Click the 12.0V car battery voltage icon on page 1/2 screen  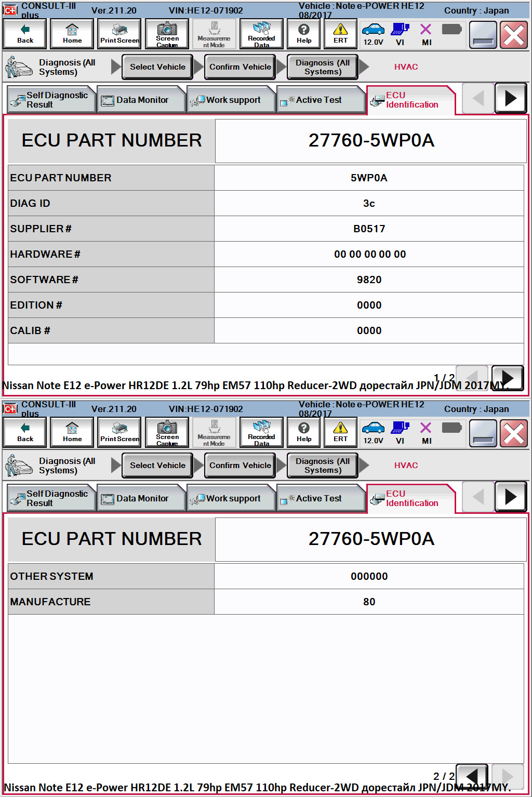(373, 34)
